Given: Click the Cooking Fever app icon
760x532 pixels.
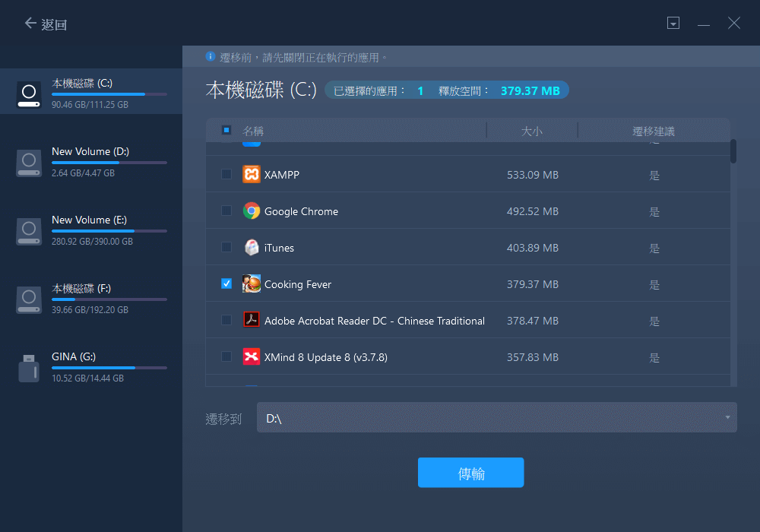Looking at the screenshot, I should pos(251,283).
